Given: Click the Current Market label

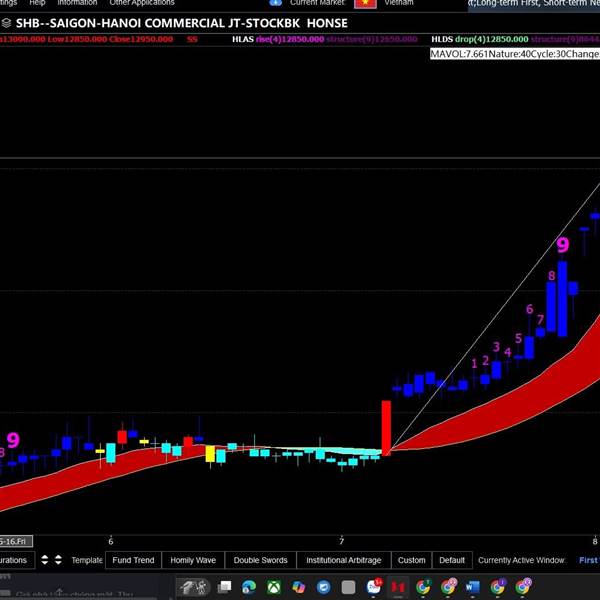Looking at the screenshot, I should pos(317,3).
